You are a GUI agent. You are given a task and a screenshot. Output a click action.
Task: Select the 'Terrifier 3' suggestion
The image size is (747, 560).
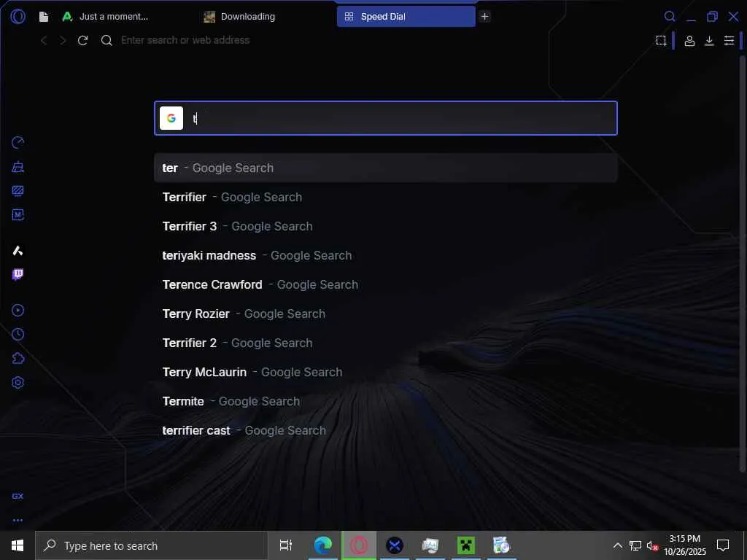tap(386, 226)
